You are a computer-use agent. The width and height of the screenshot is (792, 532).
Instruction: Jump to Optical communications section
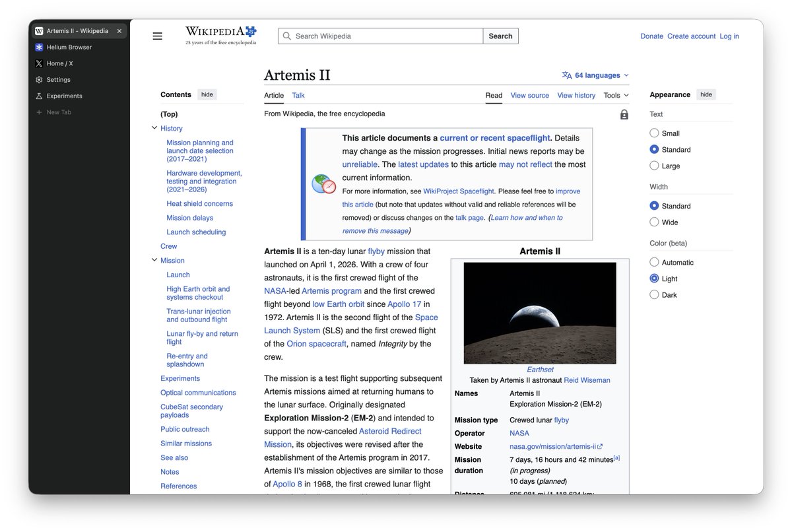(198, 393)
